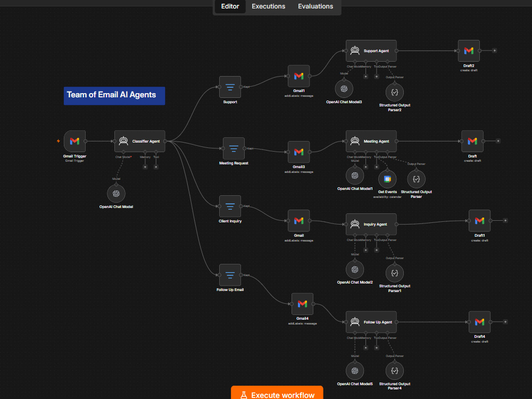
Task: Add Tool to Support Agent
Action: pyautogui.click(x=377, y=77)
